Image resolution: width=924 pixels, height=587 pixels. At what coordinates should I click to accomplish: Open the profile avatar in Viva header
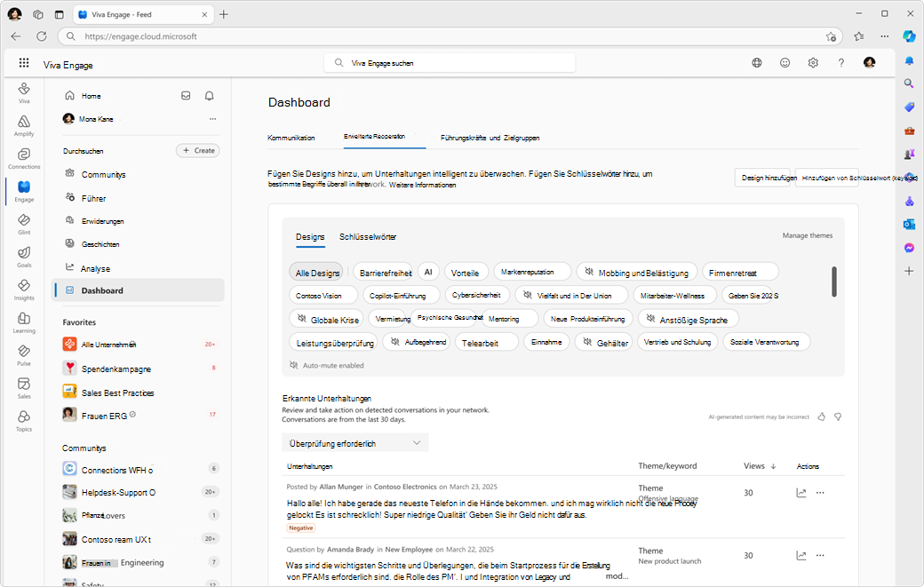869,62
